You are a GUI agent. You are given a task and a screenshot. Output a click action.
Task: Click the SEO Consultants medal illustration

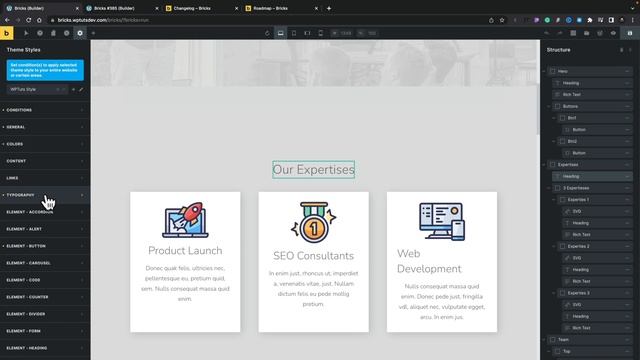click(x=313, y=222)
